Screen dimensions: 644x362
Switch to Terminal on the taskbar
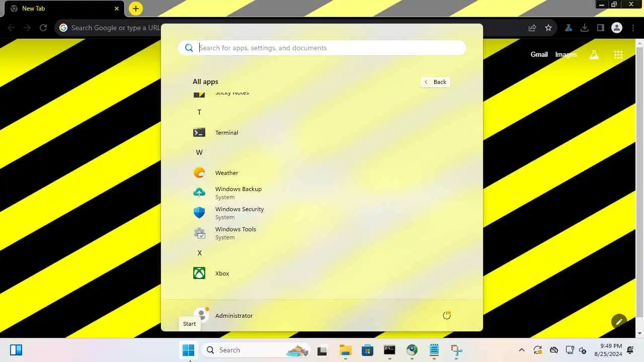[389, 350]
